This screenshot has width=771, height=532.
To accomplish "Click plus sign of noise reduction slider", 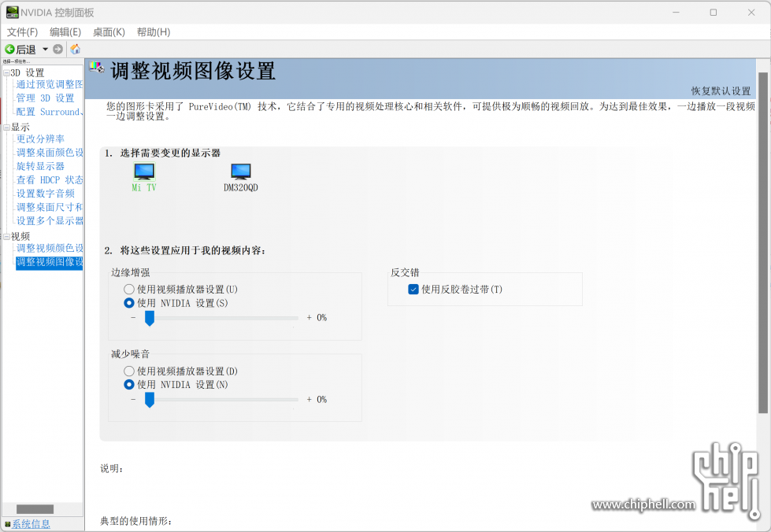I will tap(310, 399).
